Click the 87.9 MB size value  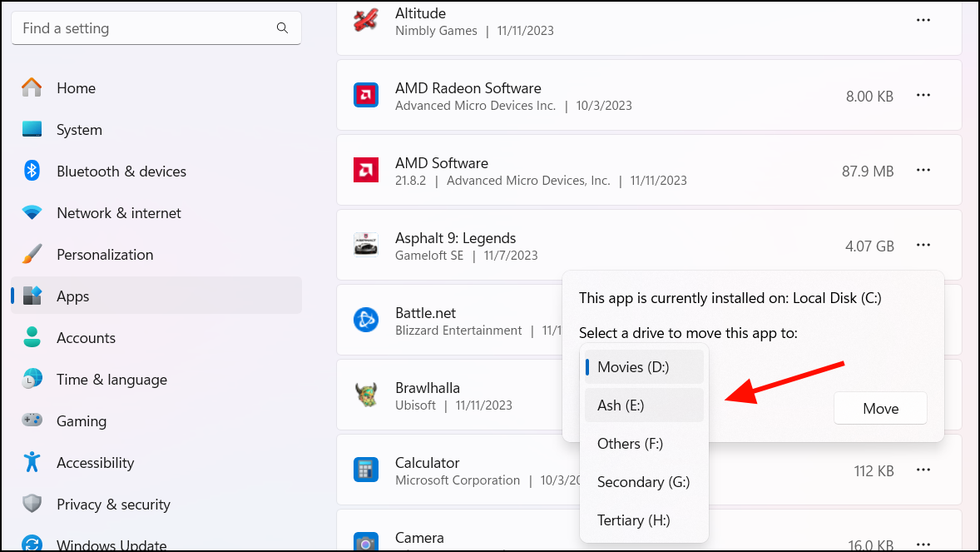pyautogui.click(x=868, y=172)
